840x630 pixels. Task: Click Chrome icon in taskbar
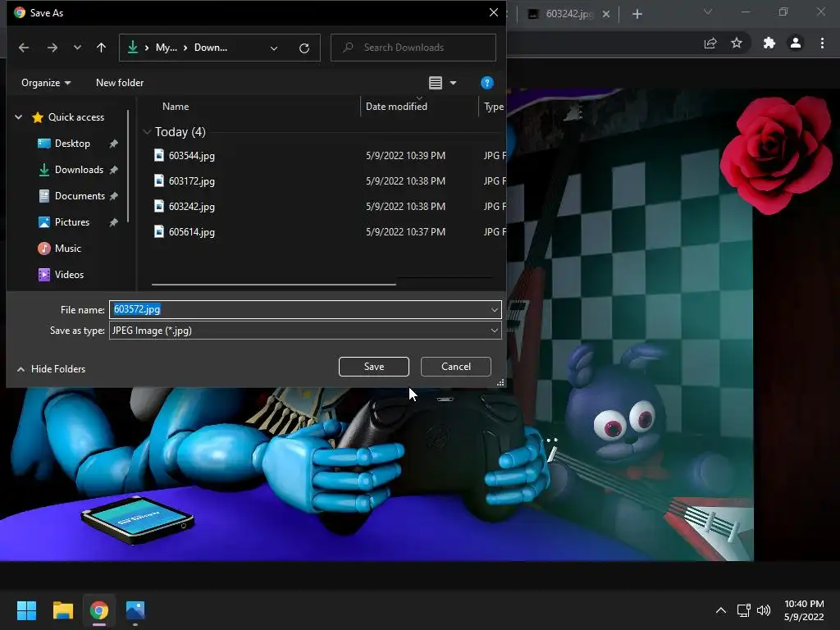pyautogui.click(x=99, y=610)
